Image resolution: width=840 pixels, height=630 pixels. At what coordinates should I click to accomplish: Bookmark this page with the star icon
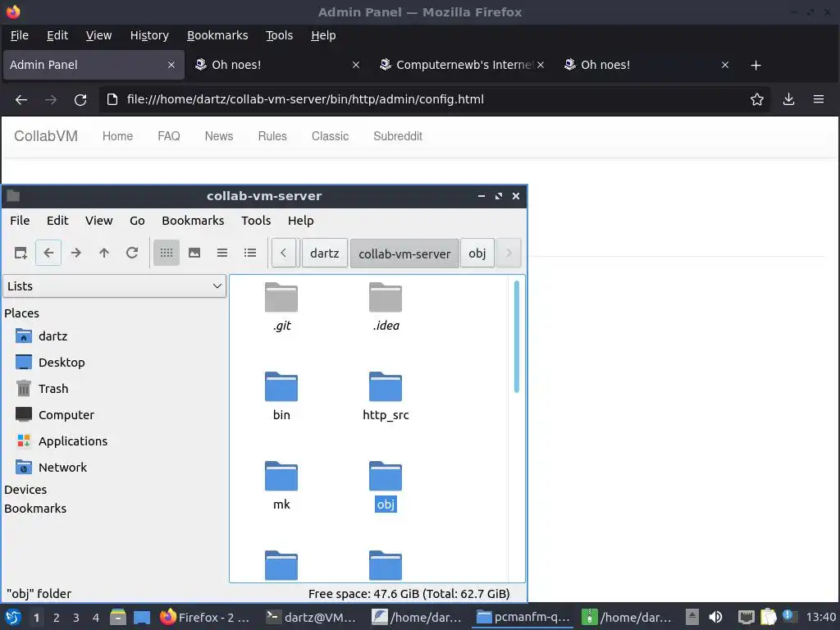[x=756, y=99]
